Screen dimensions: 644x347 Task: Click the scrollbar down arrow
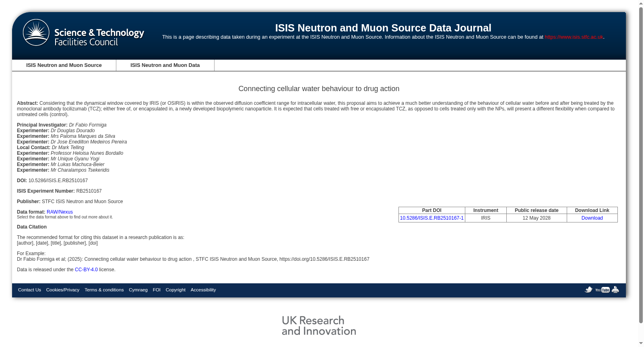point(641,343)
